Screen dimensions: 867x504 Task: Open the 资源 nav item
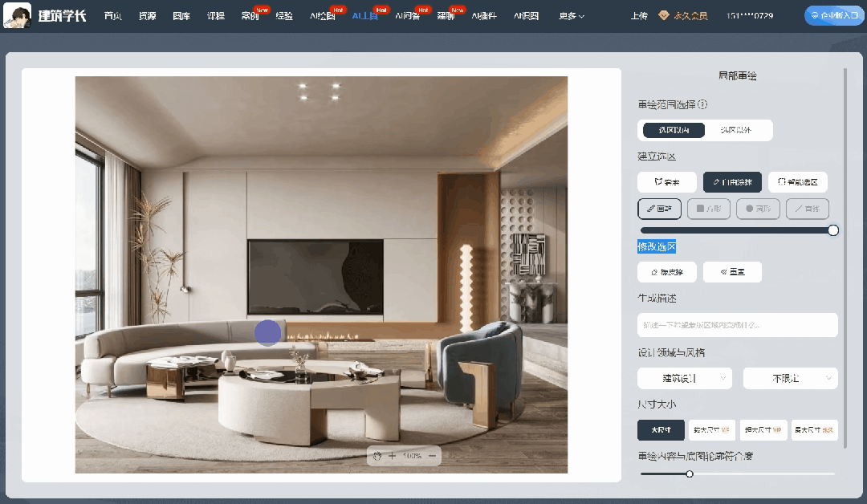(x=147, y=16)
